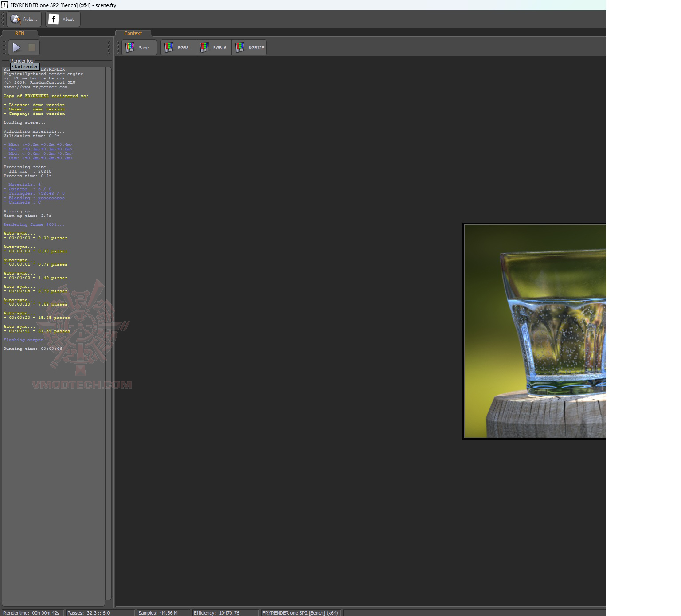Click the fryrender.com URL in render log
The image size is (681, 616).
click(x=35, y=87)
